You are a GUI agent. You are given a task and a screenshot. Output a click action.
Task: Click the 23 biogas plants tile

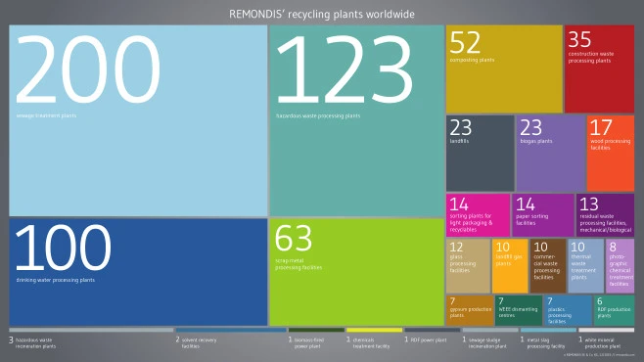tap(550, 153)
